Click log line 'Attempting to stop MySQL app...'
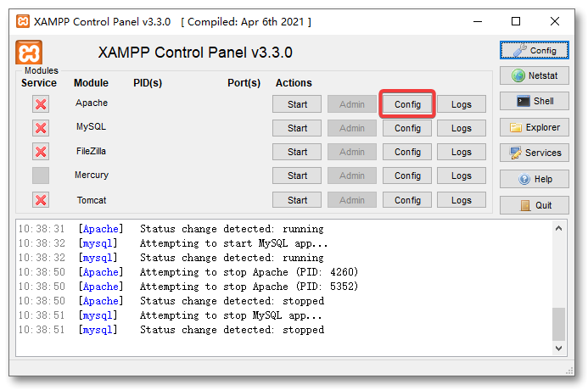 click(231, 315)
